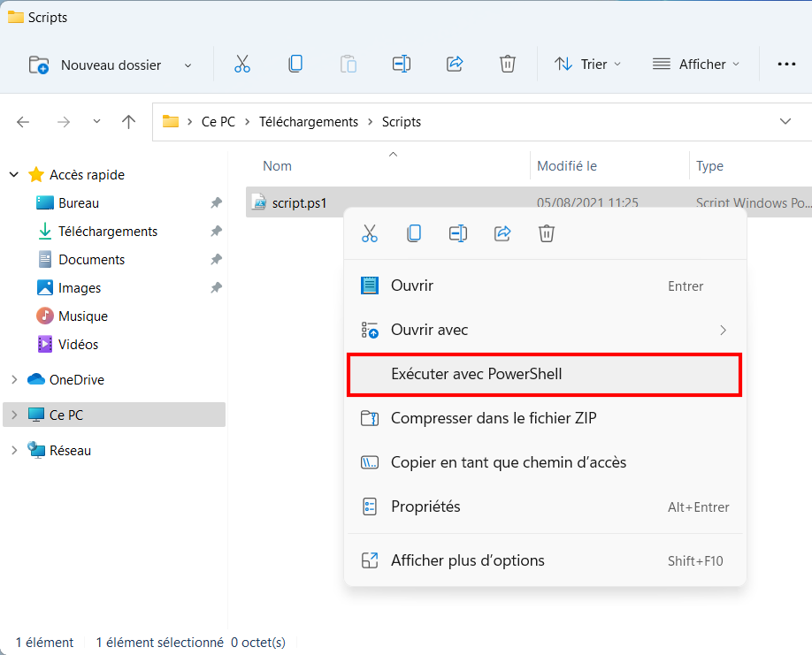812x655 pixels.
Task: Click the toolbar paste icon
Action: [x=349, y=65]
